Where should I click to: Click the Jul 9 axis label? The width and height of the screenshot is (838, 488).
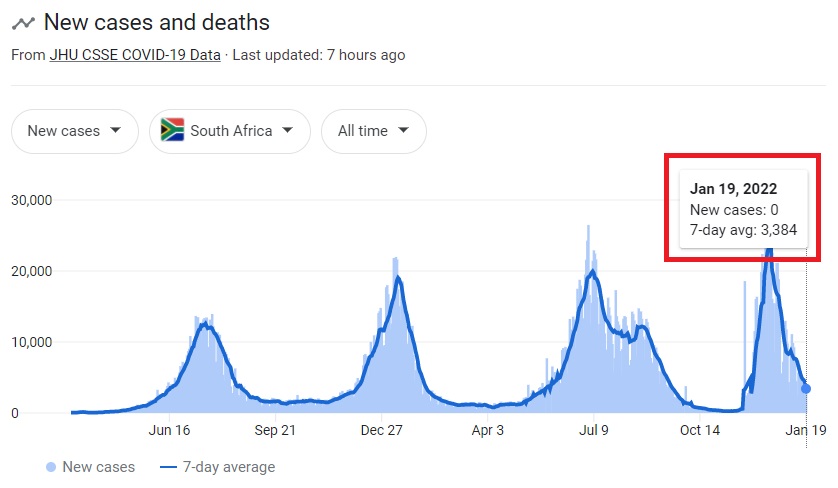click(594, 431)
